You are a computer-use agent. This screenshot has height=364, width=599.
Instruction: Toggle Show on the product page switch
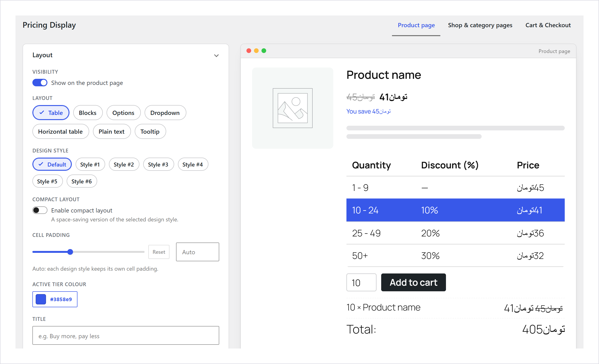coord(40,83)
